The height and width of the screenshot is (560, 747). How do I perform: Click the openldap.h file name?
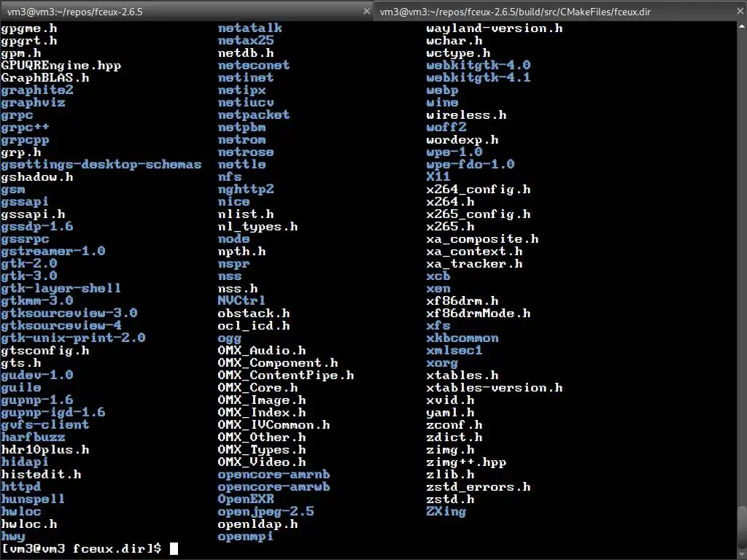pos(258,524)
